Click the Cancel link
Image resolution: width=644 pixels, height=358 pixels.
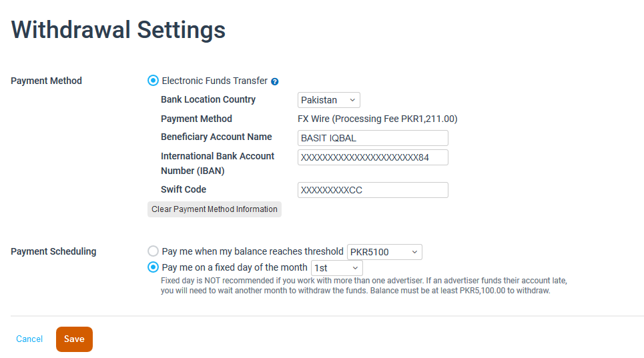(29, 339)
